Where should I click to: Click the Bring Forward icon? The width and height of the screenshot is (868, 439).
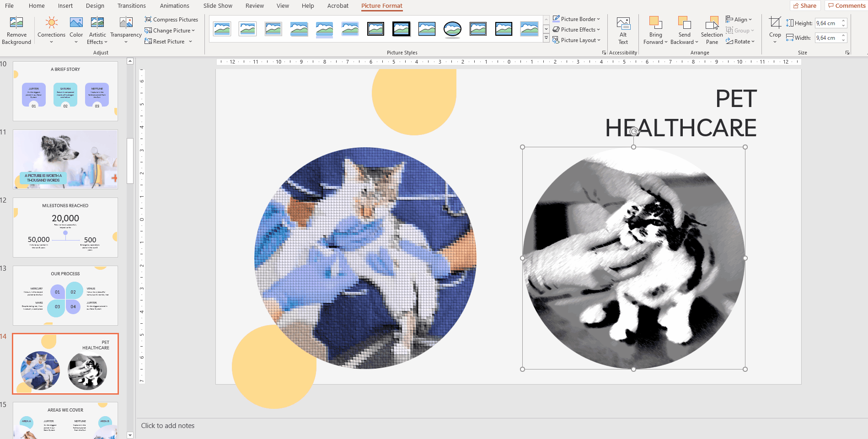point(655,23)
